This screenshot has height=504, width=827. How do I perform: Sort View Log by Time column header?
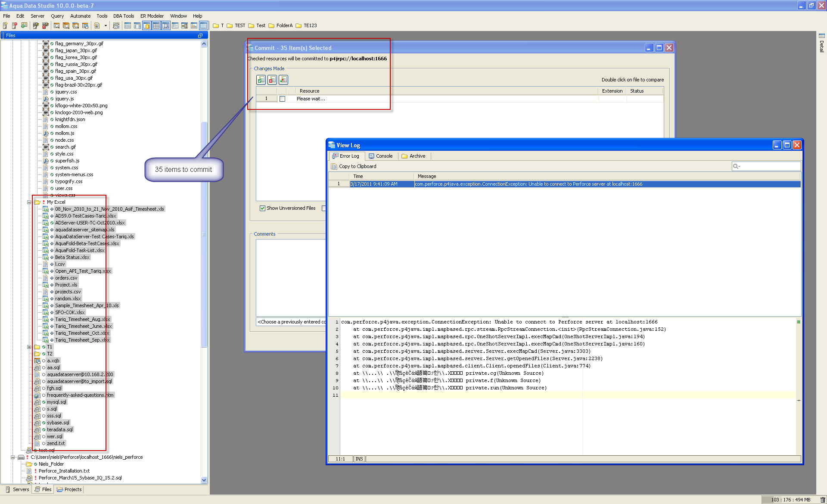[x=381, y=176]
